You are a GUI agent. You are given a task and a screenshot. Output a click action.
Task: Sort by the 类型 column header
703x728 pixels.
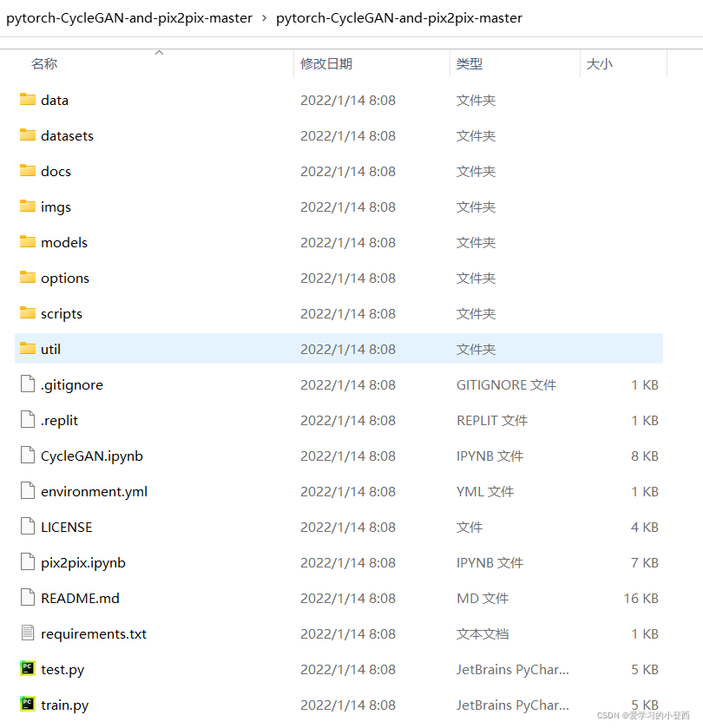[x=470, y=63]
